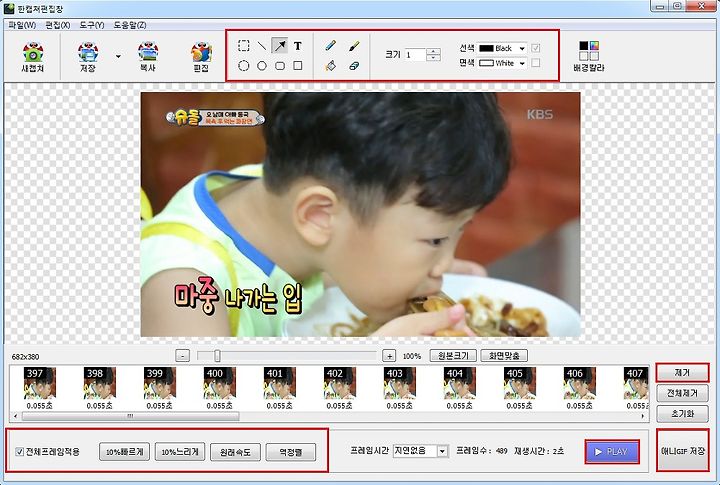Select frame thumbnail 402
The width and height of the screenshot is (720, 485).
coord(340,383)
